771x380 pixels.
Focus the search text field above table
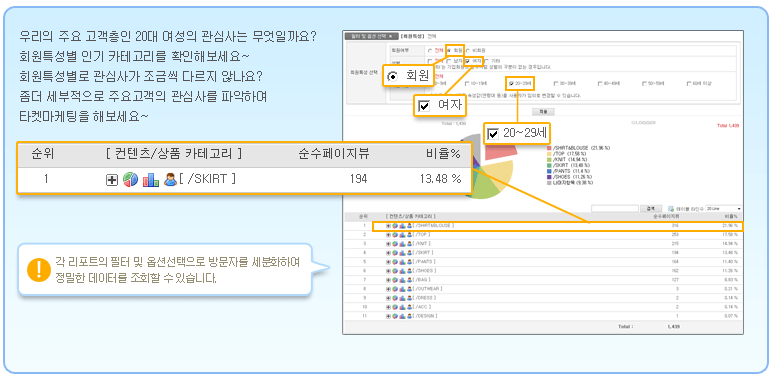pyautogui.click(x=615, y=209)
